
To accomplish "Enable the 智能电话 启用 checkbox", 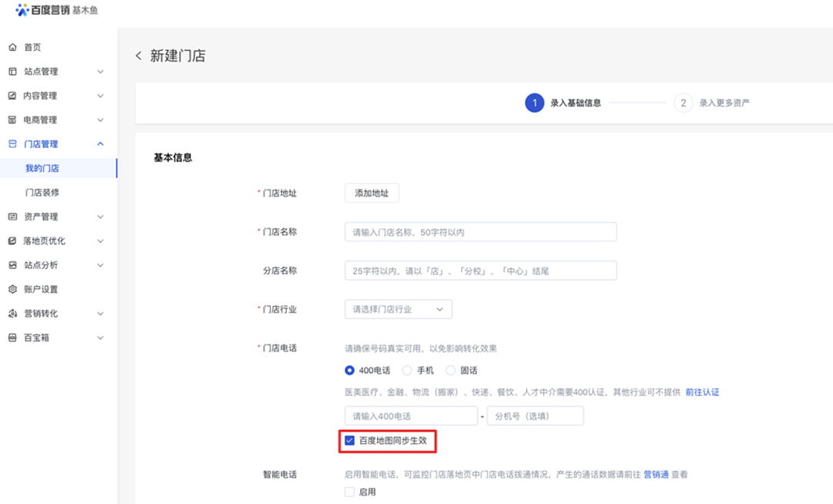I will [350, 492].
